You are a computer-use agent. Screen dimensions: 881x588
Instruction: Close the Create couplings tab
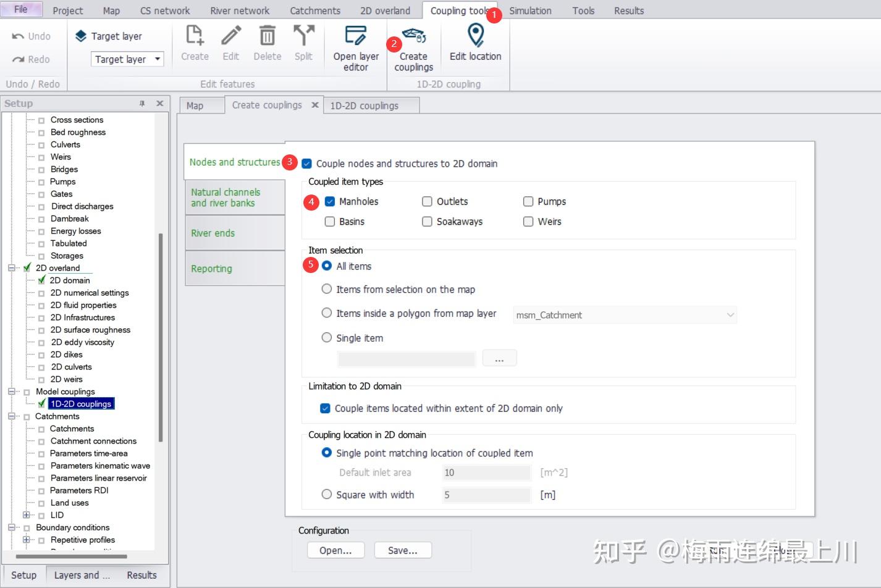click(315, 105)
